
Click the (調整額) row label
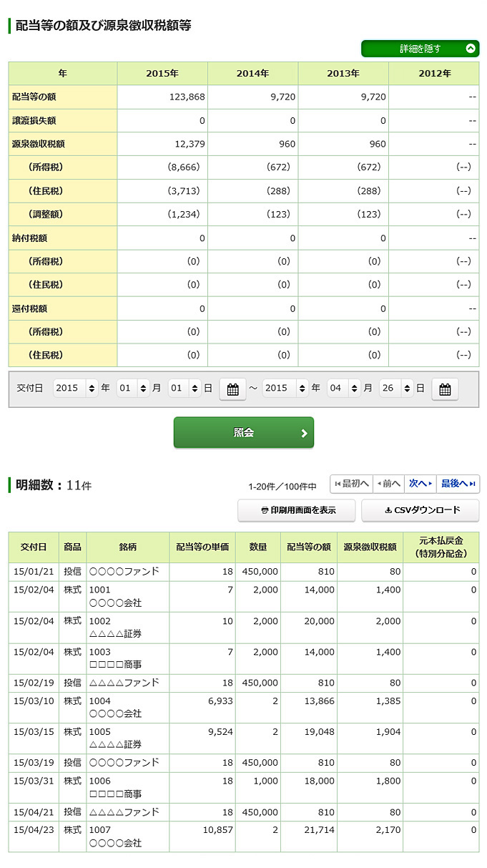(63, 214)
